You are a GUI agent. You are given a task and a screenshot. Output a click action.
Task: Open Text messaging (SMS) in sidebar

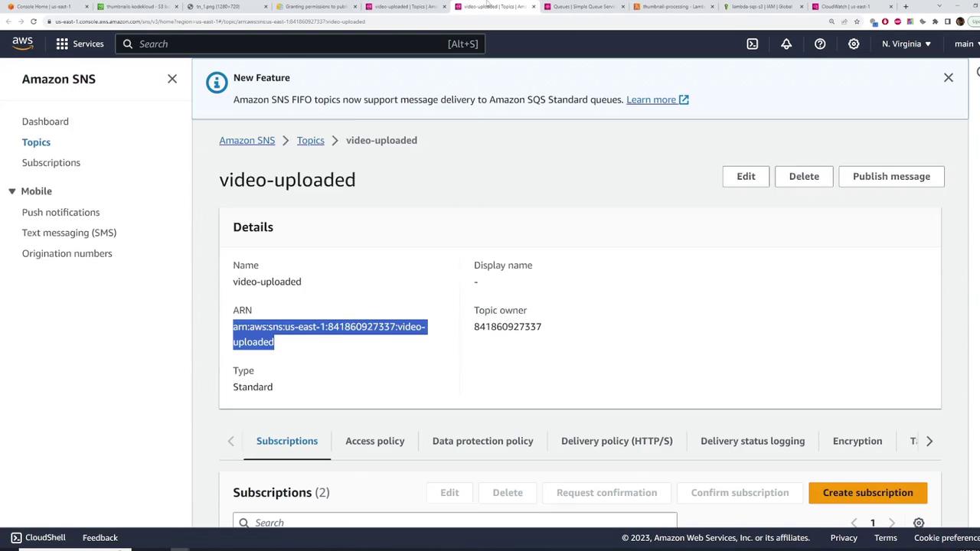tap(69, 233)
